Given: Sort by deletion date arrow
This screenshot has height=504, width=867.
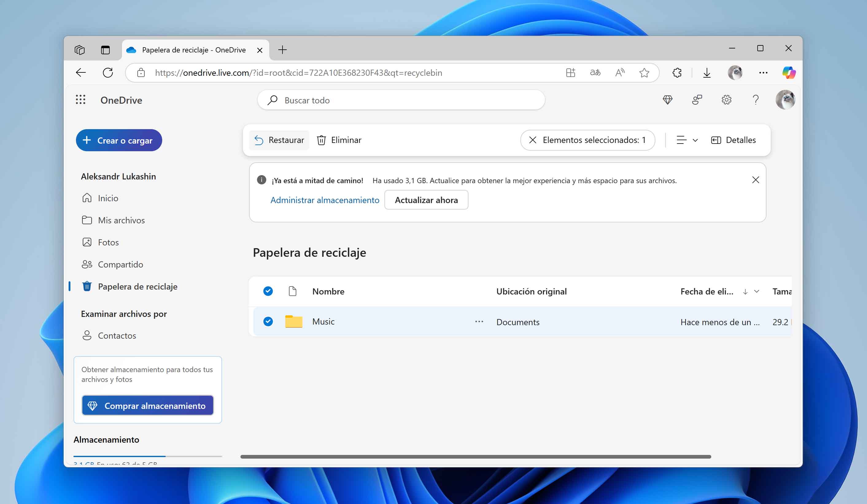Looking at the screenshot, I should point(745,291).
